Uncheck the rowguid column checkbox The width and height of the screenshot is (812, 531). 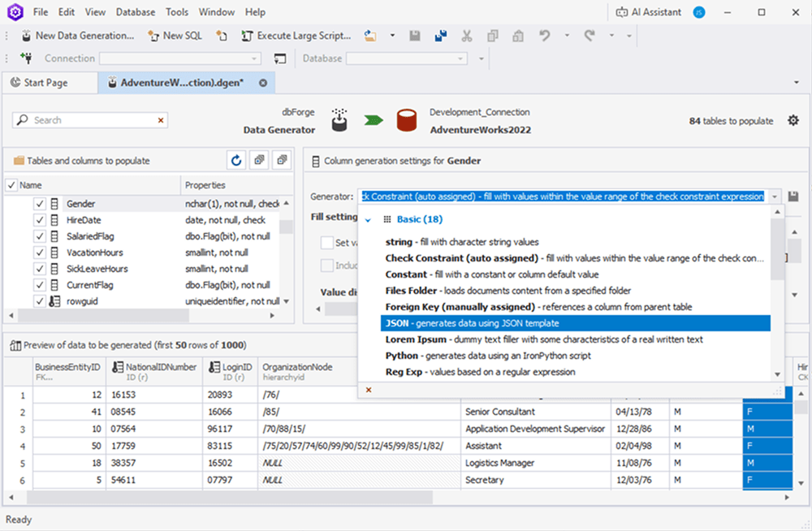click(x=39, y=301)
